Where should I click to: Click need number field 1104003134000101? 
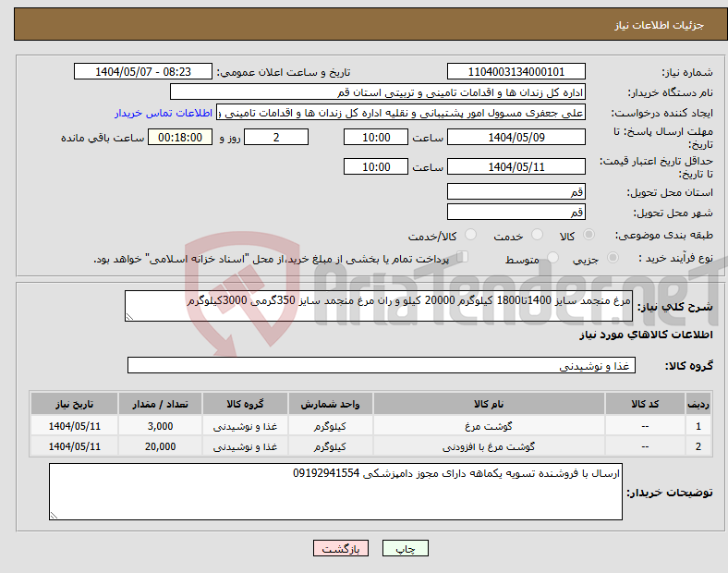[x=516, y=71]
